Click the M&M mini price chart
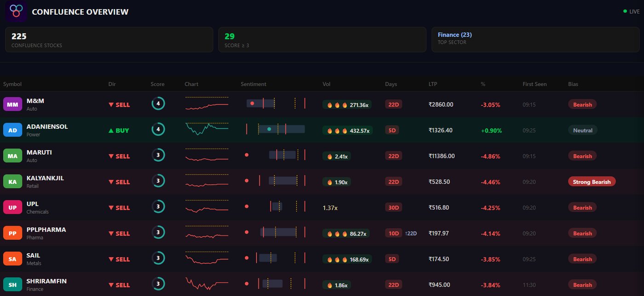The height and width of the screenshot is (296, 644). pyautogui.click(x=207, y=104)
